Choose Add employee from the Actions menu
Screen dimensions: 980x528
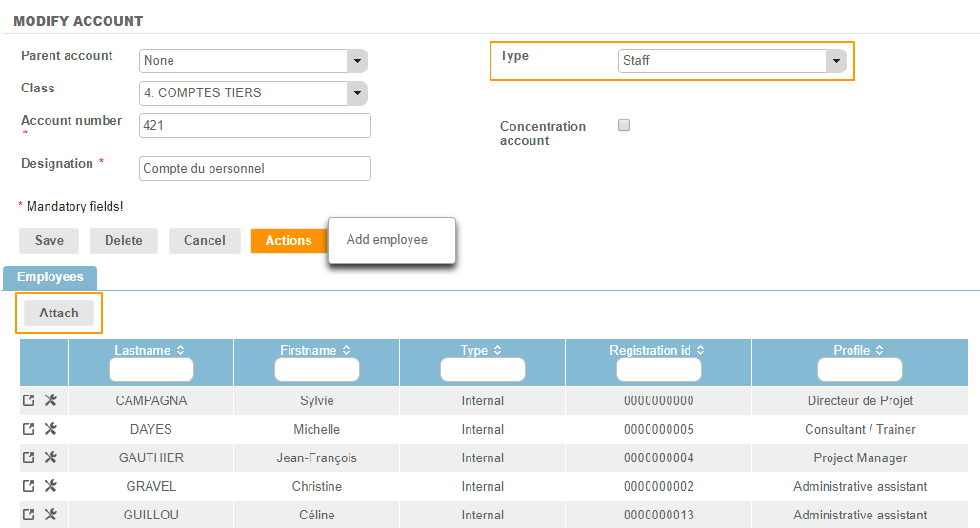[387, 240]
